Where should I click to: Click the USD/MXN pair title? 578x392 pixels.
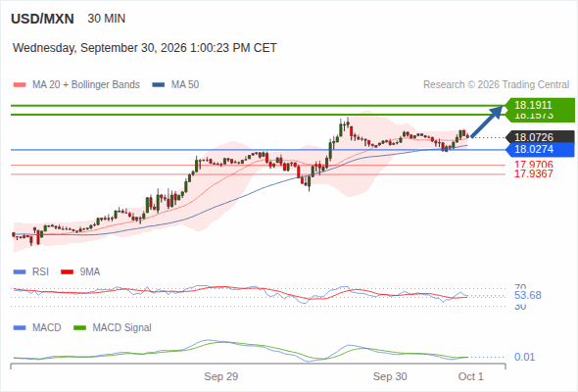coord(42,19)
